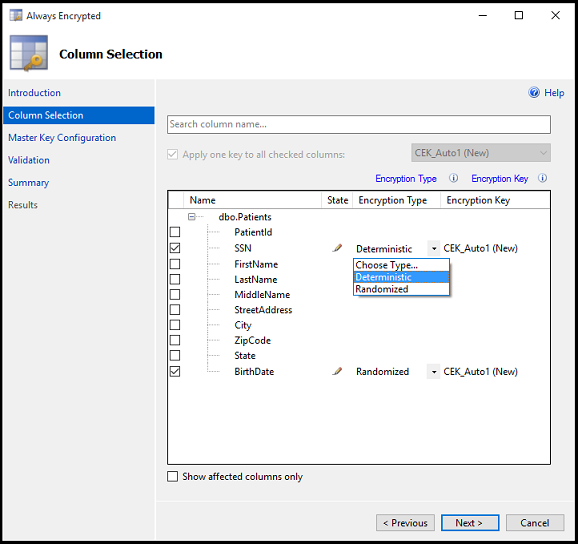Go to the Introduction wizard page
Viewport: 578px width, 544px height.
pos(34,93)
